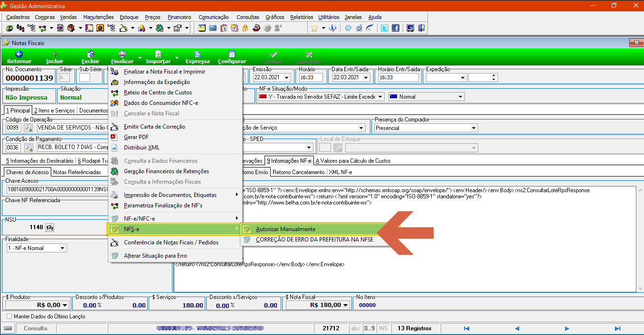The height and width of the screenshot is (335, 644).
Task: Click the @ email icon in toolbar
Action: click(x=348, y=28)
